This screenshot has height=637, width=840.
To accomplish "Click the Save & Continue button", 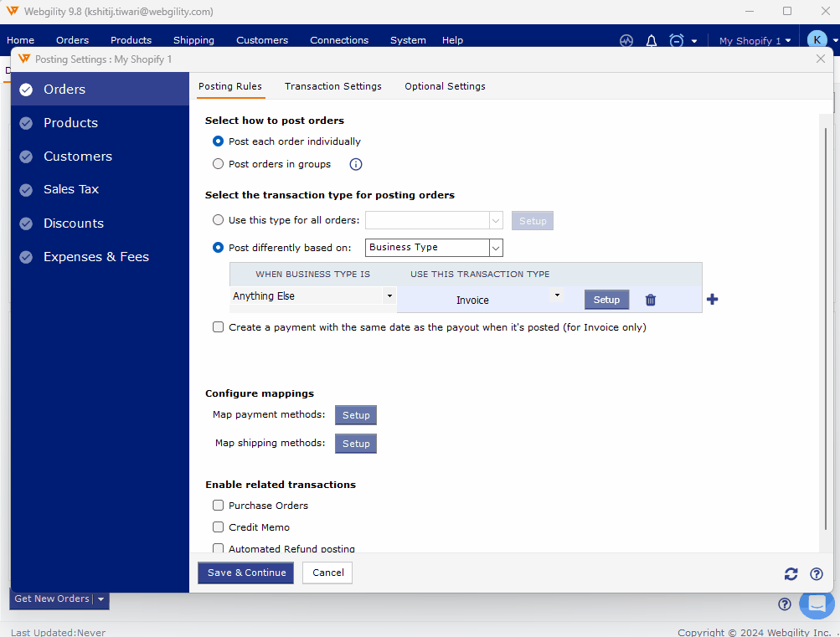I will [x=245, y=573].
